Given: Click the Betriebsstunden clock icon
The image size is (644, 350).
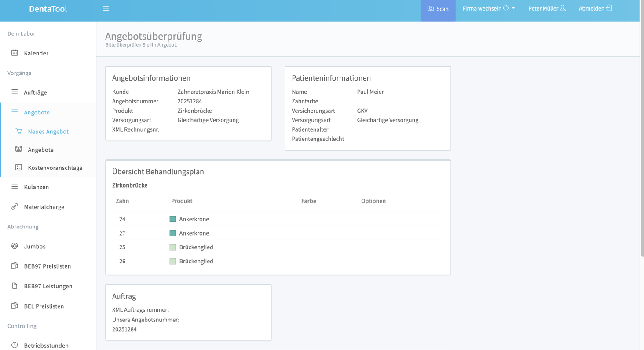Looking at the screenshot, I should 15,345.
